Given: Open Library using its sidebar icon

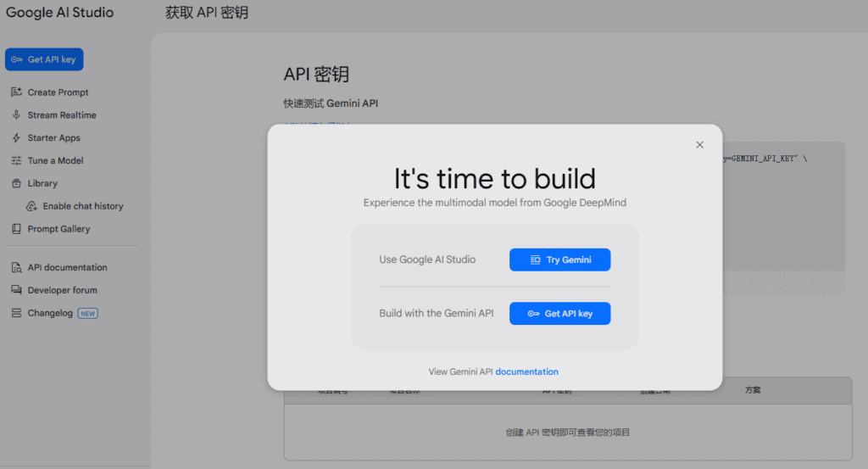Looking at the screenshot, I should point(16,183).
